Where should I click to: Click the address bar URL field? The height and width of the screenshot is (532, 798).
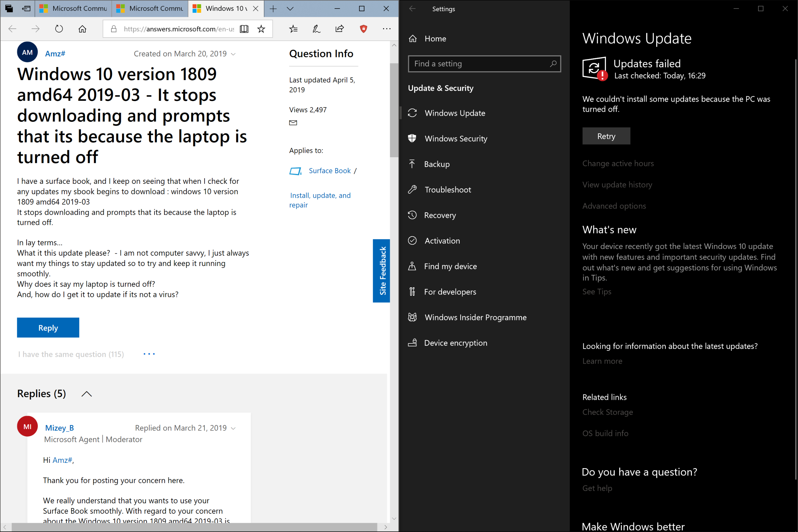point(179,29)
